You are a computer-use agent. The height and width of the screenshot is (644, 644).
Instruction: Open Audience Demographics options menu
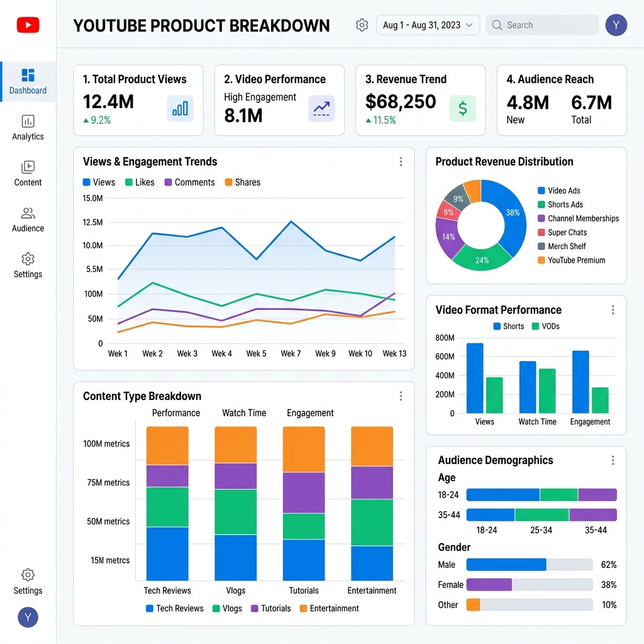(613, 460)
